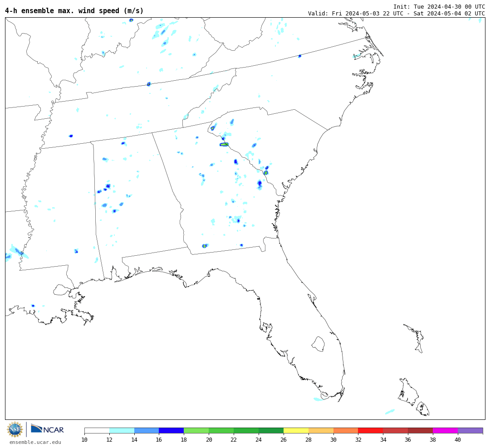Click Lake Pontchartrain outline in Louisiana
Screen dimensions: 490x448
tap(61, 290)
